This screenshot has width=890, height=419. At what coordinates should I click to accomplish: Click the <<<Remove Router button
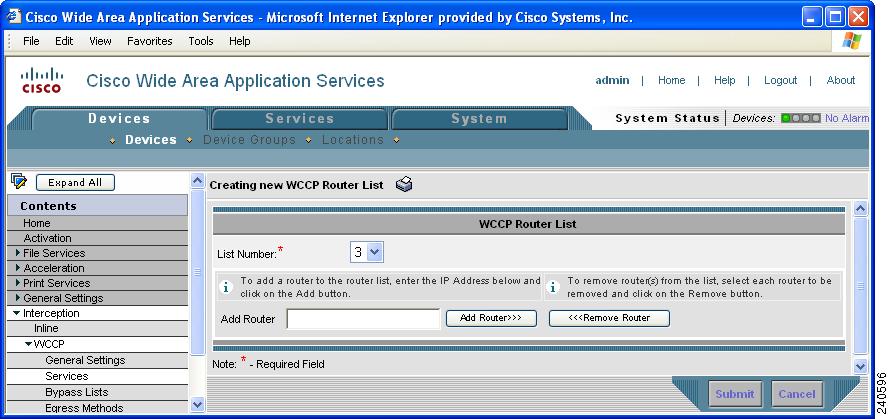coord(609,318)
